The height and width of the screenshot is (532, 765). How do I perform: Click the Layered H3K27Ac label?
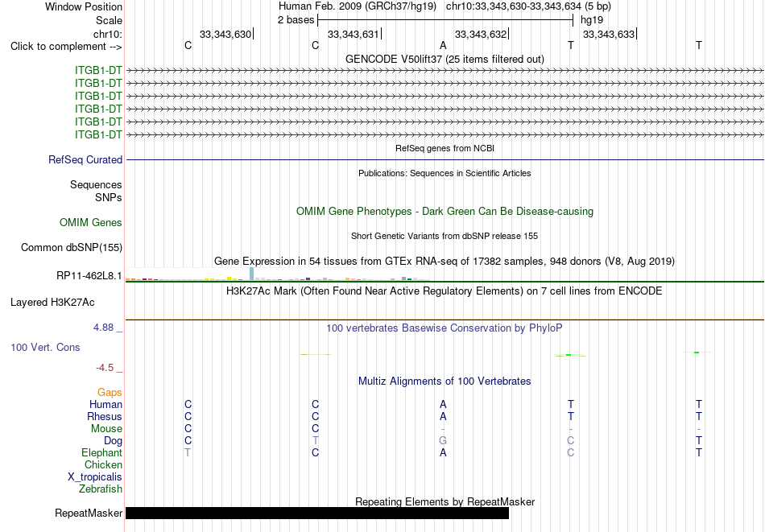click(x=52, y=303)
